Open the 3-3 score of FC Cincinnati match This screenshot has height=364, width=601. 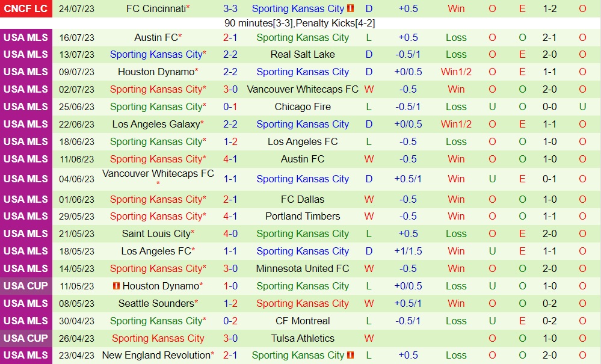point(230,8)
